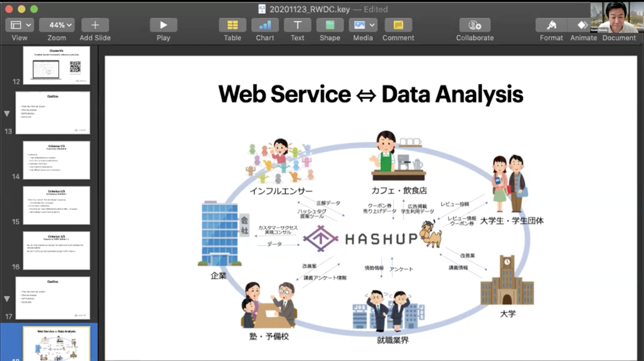Select slide 12 thumbnail with QR code
The width and height of the screenshot is (644, 361).
(57, 66)
